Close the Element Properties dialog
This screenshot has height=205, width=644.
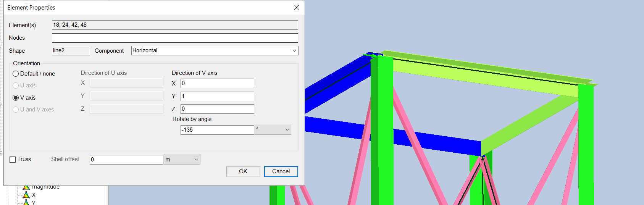point(297,7)
